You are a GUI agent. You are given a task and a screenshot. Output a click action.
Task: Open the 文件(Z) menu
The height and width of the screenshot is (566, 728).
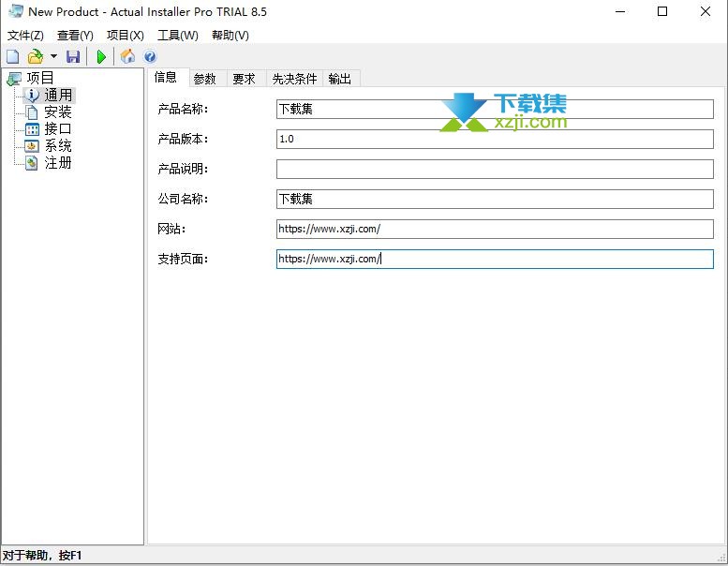(x=25, y=36)
